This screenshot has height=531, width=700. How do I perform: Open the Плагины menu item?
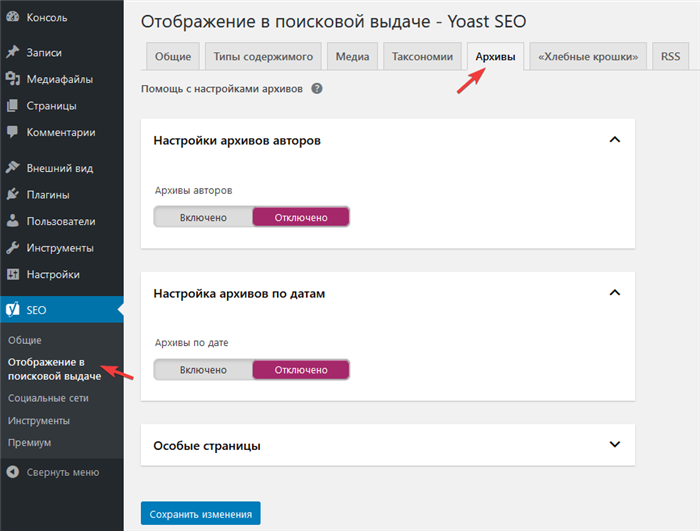[x=62, y=195]
